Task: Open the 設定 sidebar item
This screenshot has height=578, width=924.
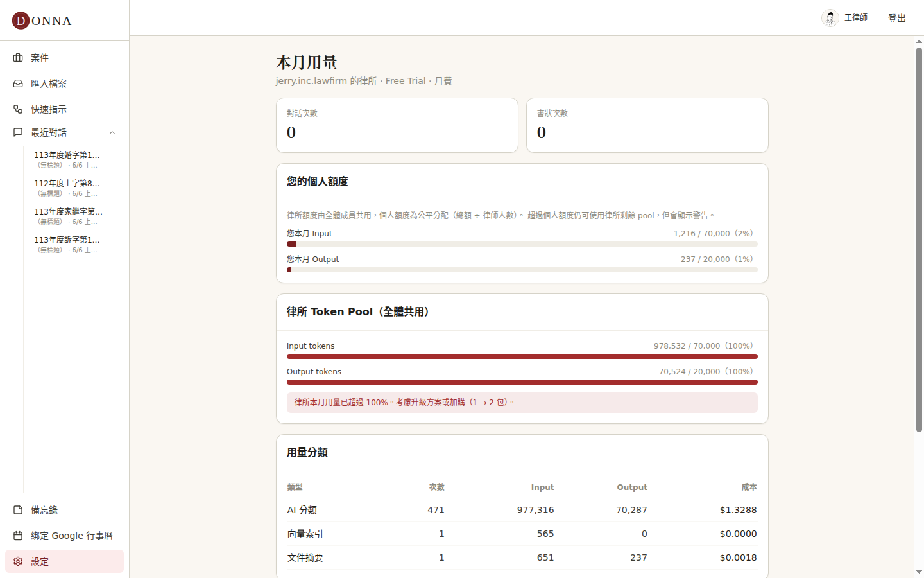Action: click(64, 561)
